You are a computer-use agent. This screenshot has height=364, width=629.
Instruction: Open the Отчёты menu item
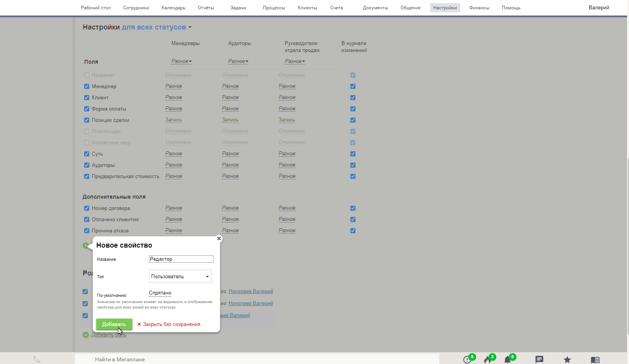[x=206, y=8]
